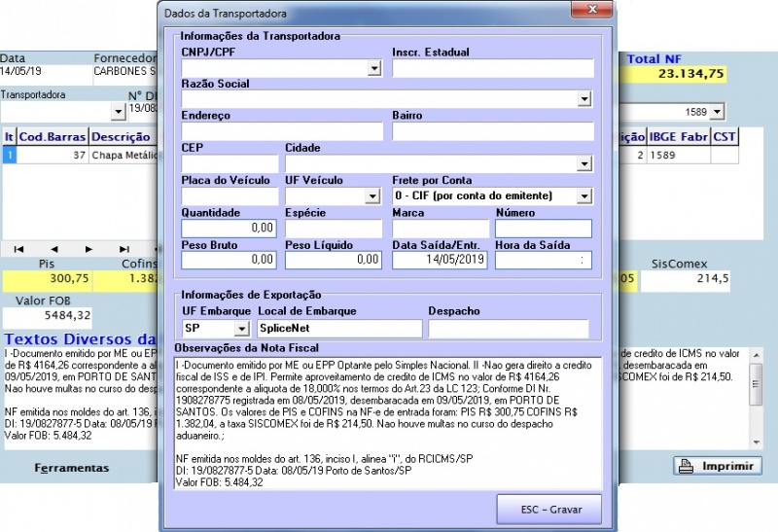Image resolution: width=778 pixels, height=532 pixels.
Task: Click the Cod.Barras column header
Action: tap(53, 137)
